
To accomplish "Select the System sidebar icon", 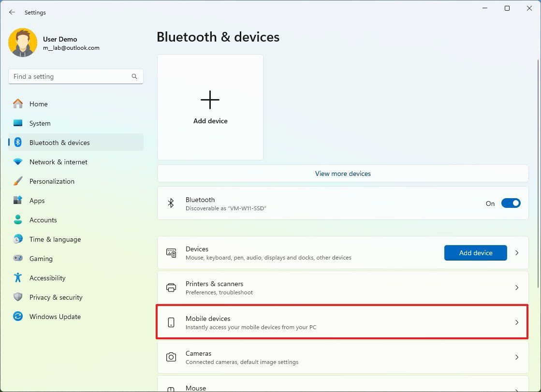I will [18, 123].
